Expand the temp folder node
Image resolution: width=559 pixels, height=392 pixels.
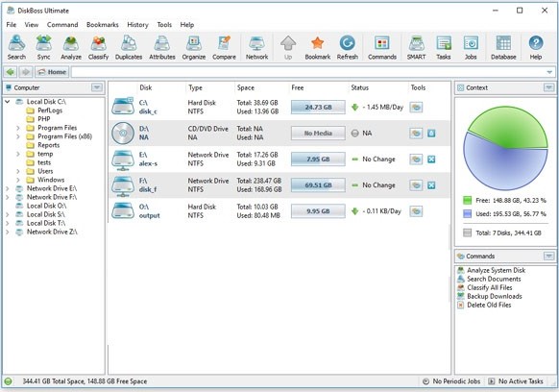(18, 154)
